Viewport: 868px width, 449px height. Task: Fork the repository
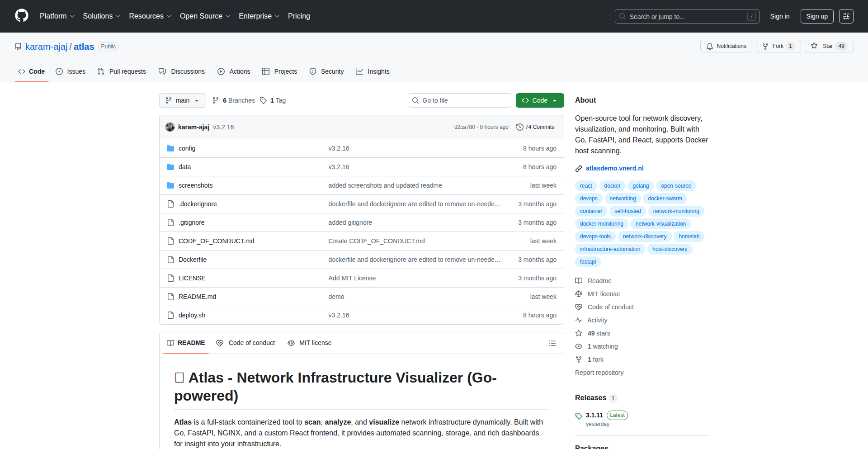(x=778, y=46)
